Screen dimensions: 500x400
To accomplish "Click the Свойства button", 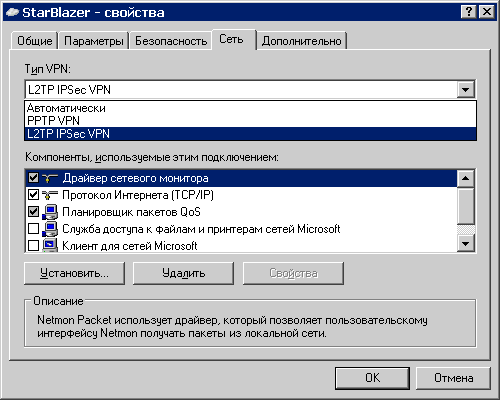I will coord(293,273).
